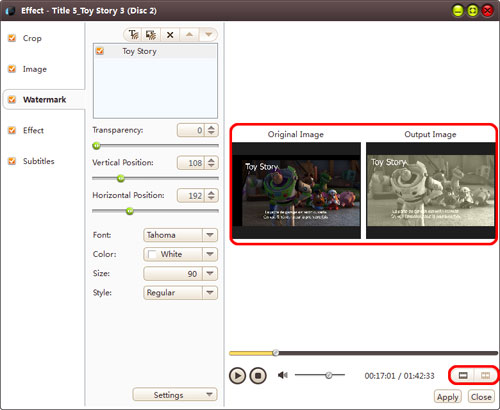The height and width of the screenshot is (410, 500).
Task: Click the Output Image preview
Action: click(x=431, y=190)
